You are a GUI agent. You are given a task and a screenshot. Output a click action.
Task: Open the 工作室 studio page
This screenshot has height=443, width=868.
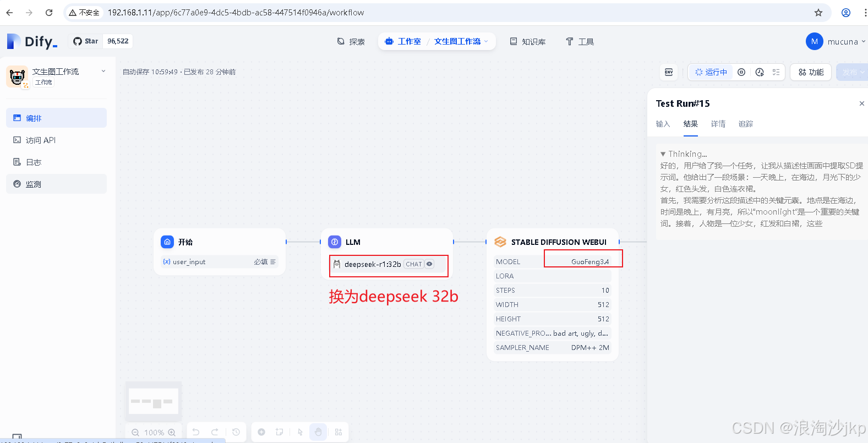[x=403, y=41]
